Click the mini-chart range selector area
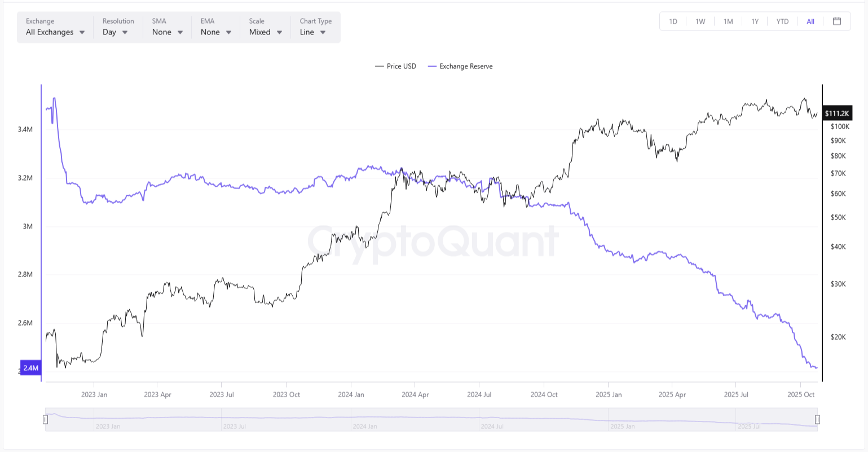Image resolution: width=868 pixels, height=452 pixels. click(431, 419)
